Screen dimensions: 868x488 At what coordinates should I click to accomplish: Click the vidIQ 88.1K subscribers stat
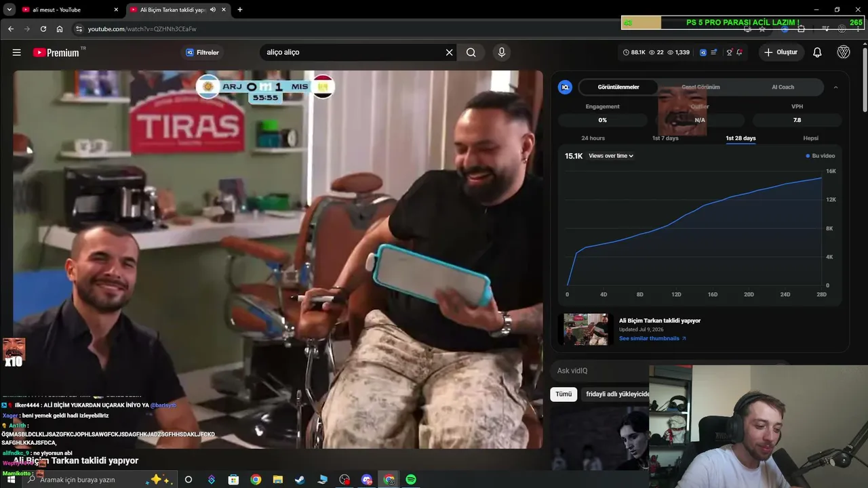click(x=634, y=52)
